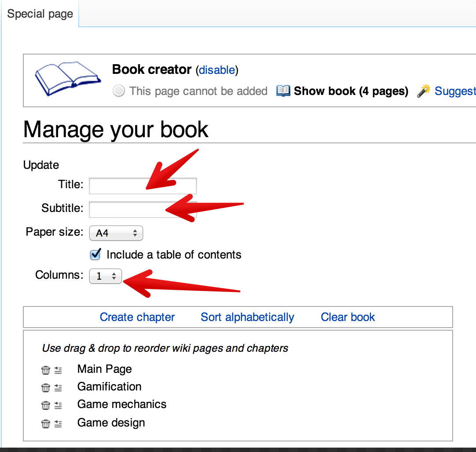The image size is (476, 452).
Task: Click the magic wand suggest icon
Action: click(x=423, y=91)
